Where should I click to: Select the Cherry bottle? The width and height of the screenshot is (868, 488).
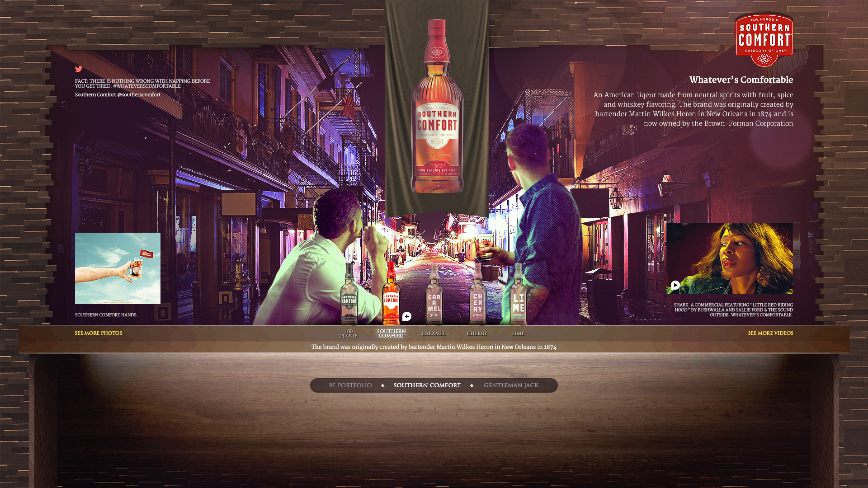point(477,294)
